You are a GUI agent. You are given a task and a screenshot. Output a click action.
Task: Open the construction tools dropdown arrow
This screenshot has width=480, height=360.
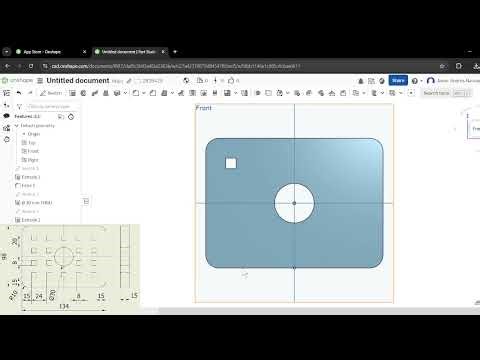(364, 93)
